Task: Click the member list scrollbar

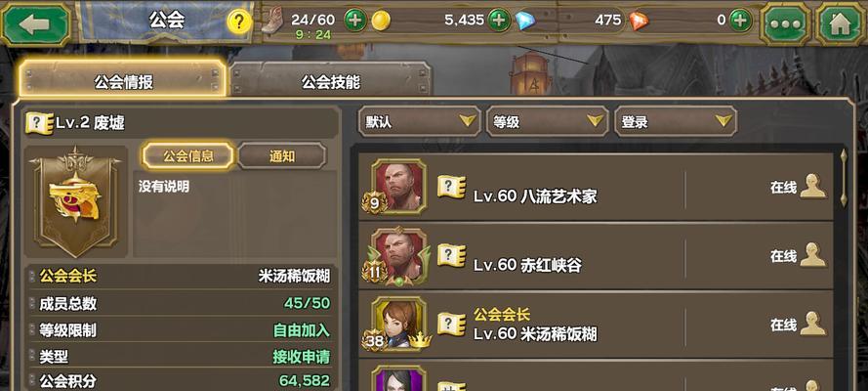Action: 844,178
